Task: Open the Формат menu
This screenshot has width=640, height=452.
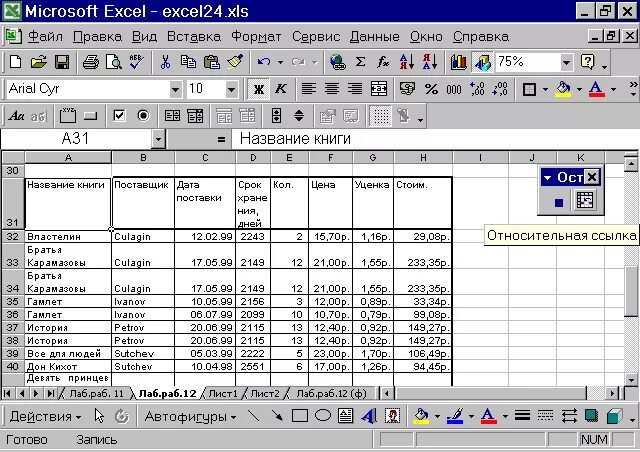Action: (256, 37)
